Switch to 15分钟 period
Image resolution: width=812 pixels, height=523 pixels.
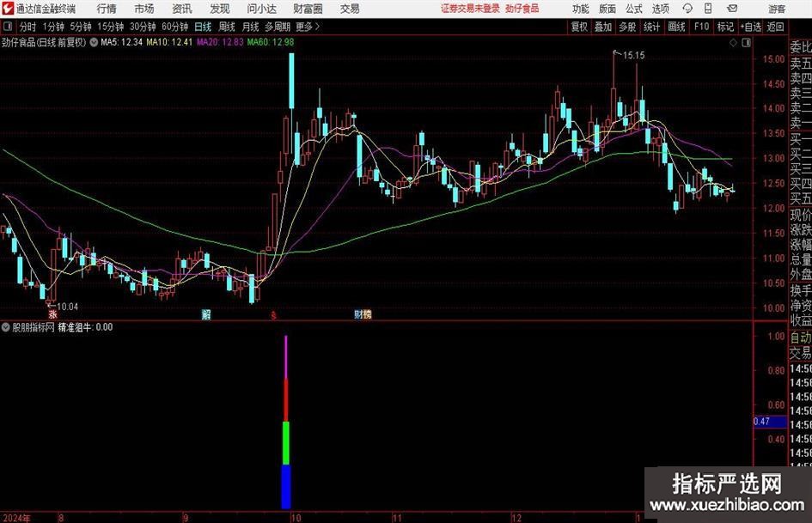pyautogui.click(x=111, y=27)
